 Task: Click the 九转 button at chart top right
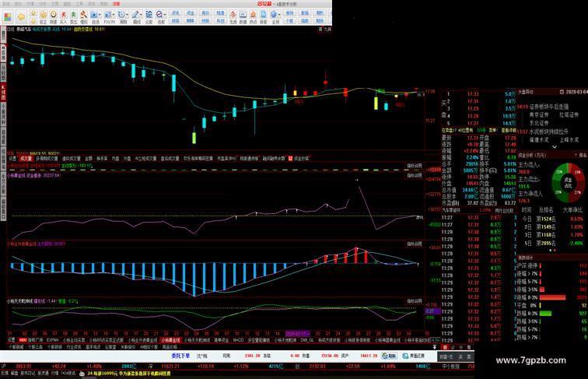click(327, 29)
